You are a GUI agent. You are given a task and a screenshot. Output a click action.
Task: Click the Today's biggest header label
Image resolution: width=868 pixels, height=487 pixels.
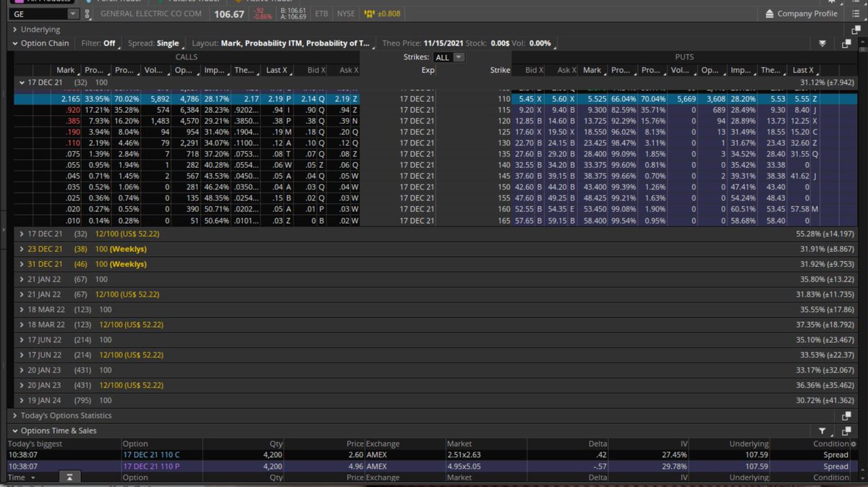pyautogui.click(x=35, y=444)
